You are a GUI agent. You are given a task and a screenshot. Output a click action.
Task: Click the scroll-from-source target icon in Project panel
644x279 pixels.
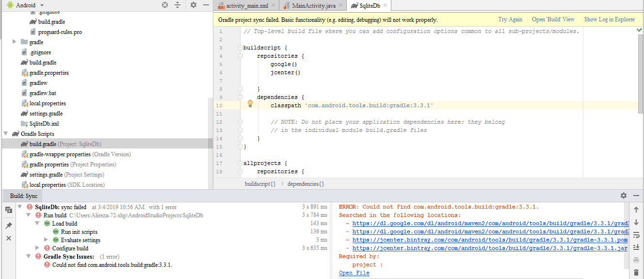coord(165,5)
